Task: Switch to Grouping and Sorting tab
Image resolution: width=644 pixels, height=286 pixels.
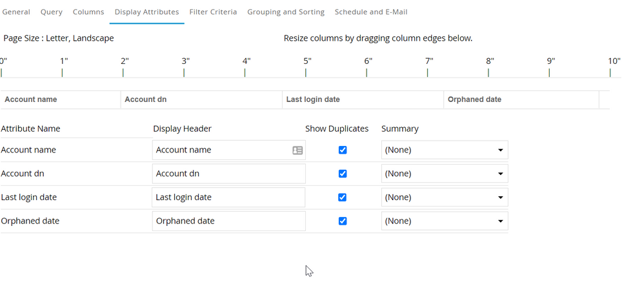Action: [x=286, y=12]
